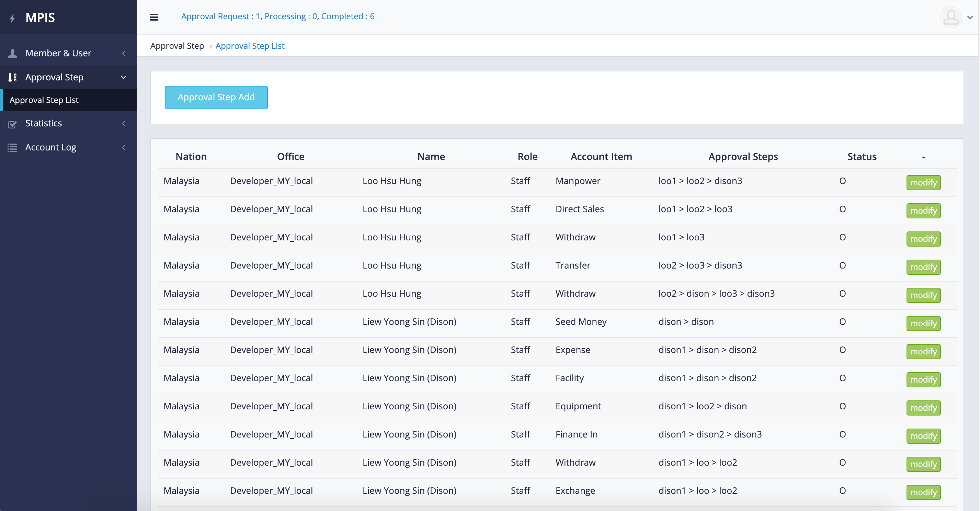Open the dropdown arrow beside the avatar

point(971,17)
